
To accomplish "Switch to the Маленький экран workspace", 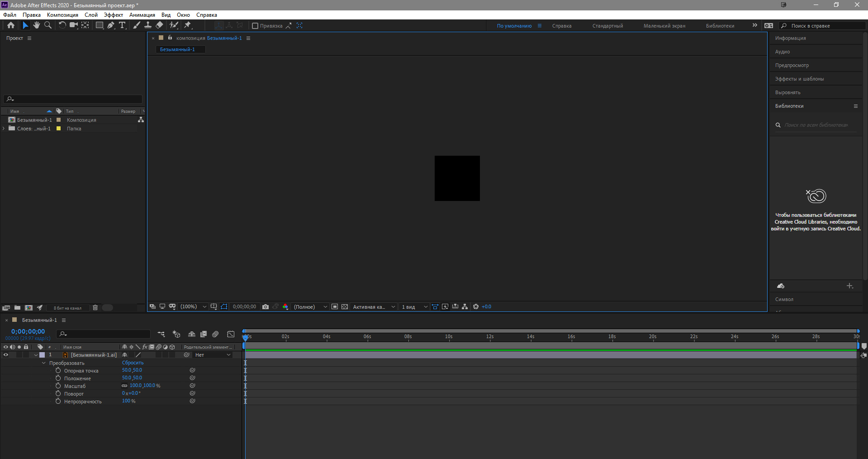I will click(664, 26).
